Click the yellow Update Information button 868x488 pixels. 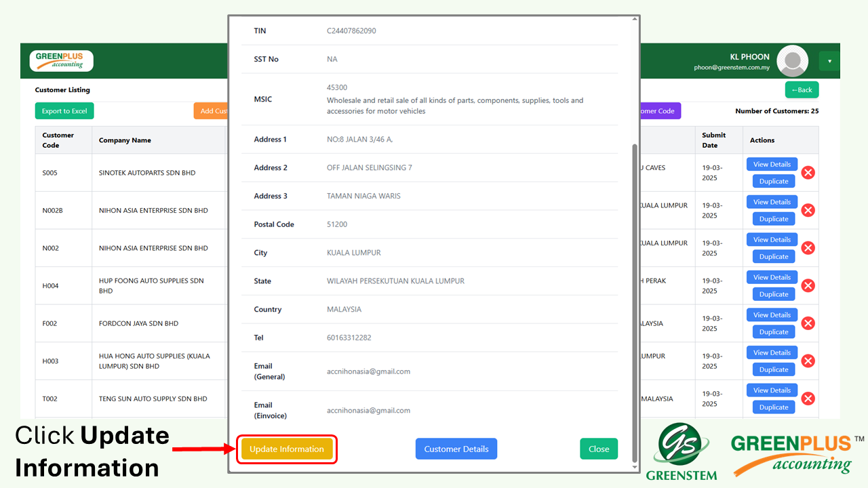pos(287,449)
